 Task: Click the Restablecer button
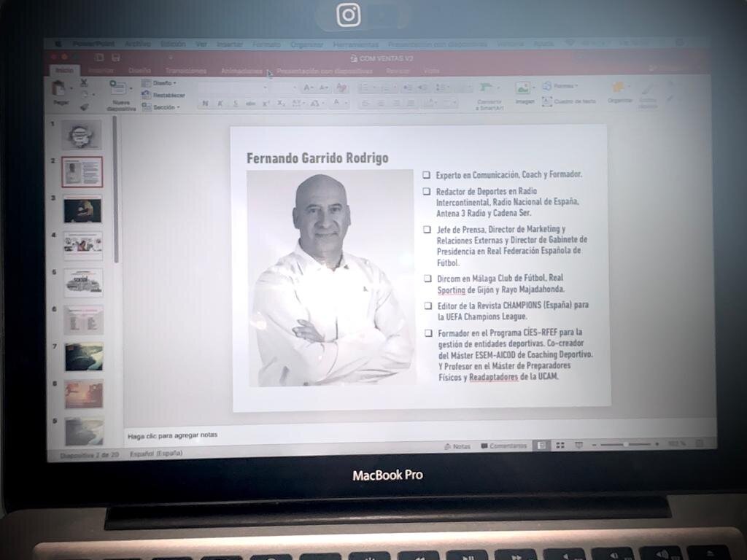[x=165, y=96]
